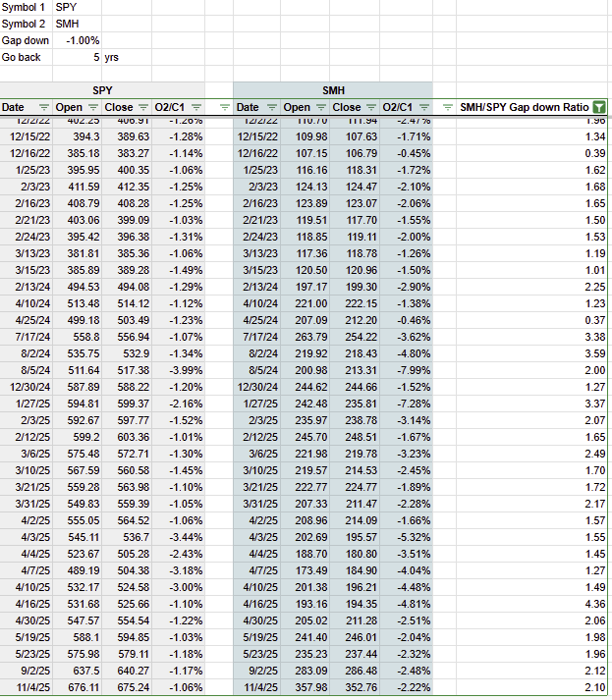The width and height of the screenshot is (612, 700).
Task: Select SPY gap value -3.44%
Action: pyautogui.click(x=178, y=537)
